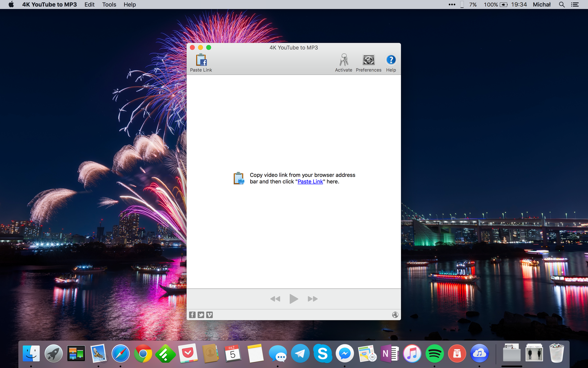Click the Paste Link toolbar icon

201,60
